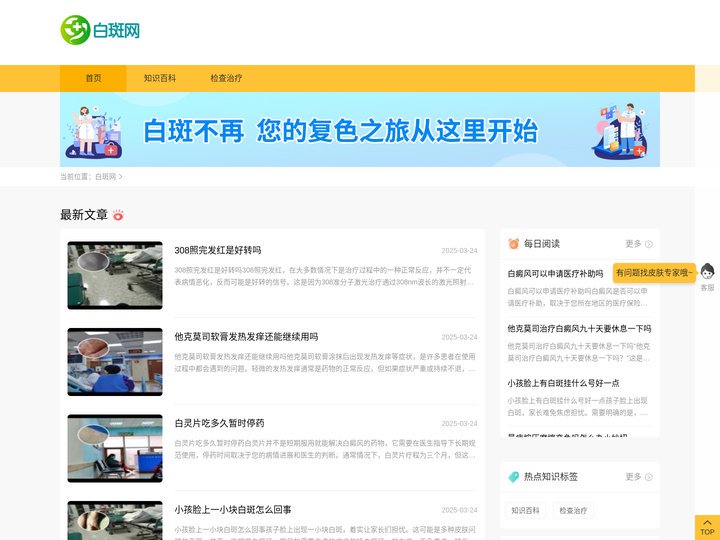Click the excerpt under 白癜风可以申请医疗补助吗 in sidebar
The height and width of the screenshot is (540, 720).
coord(578,297)
